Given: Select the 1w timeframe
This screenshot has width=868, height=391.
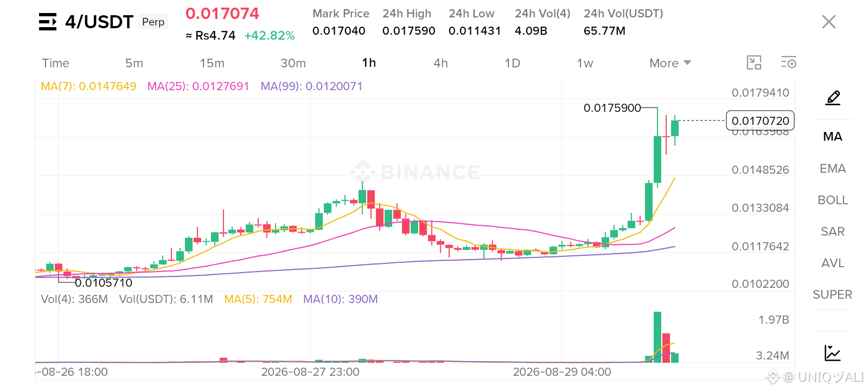Looking at the screenshot, I should coord(585,63).
